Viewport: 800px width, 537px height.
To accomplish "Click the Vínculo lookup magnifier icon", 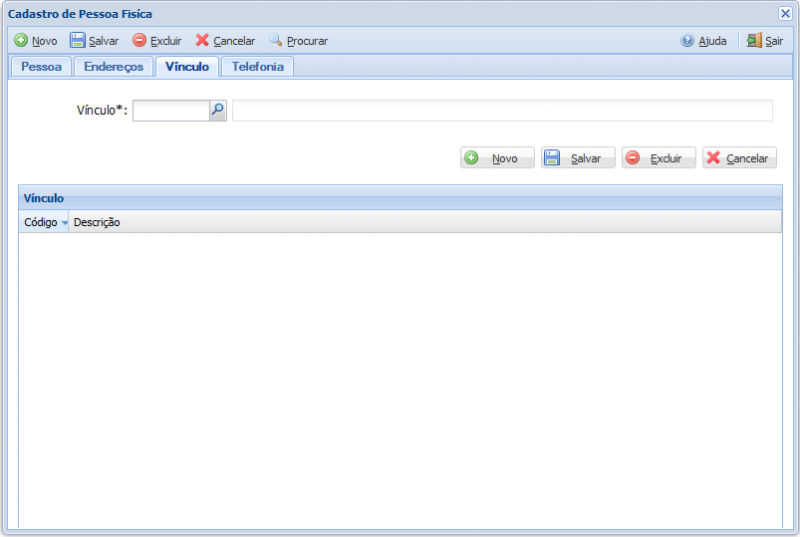I will [x=218, y=110].
